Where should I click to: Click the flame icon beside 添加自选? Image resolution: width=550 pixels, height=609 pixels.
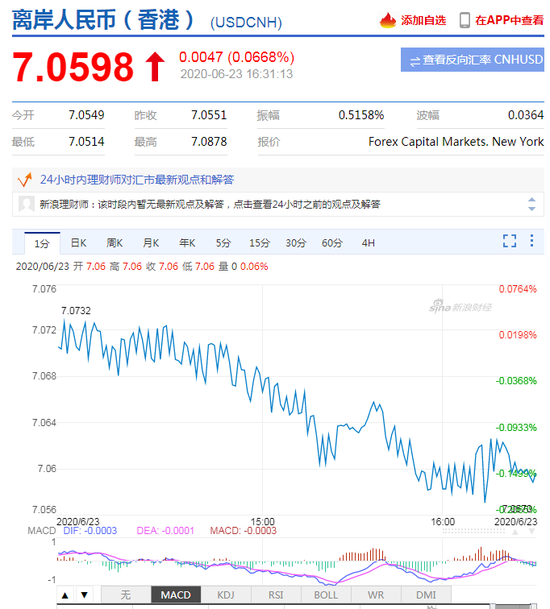click(387, 20)
